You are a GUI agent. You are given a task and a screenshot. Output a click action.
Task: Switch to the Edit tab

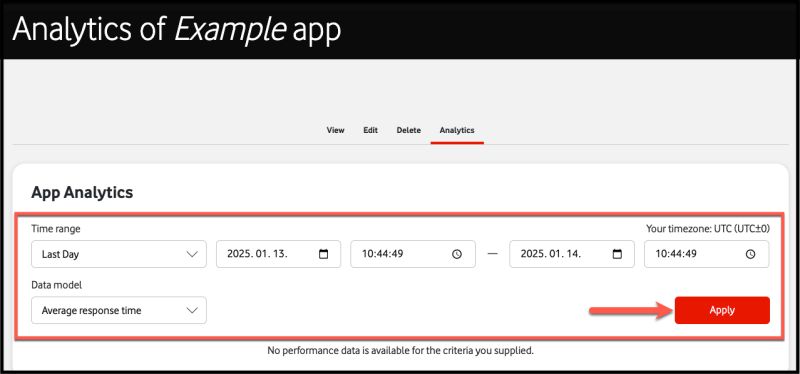point(370,130)
